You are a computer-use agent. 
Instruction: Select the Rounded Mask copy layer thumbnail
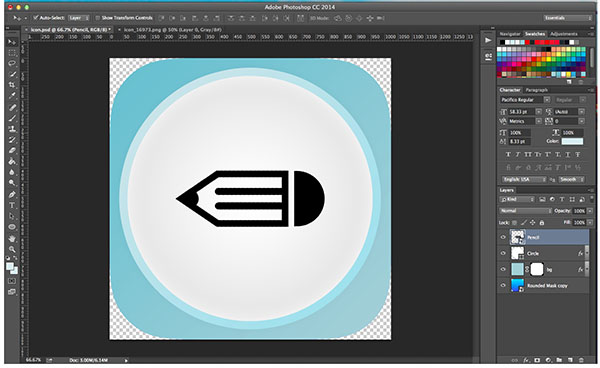pos(517,285)
